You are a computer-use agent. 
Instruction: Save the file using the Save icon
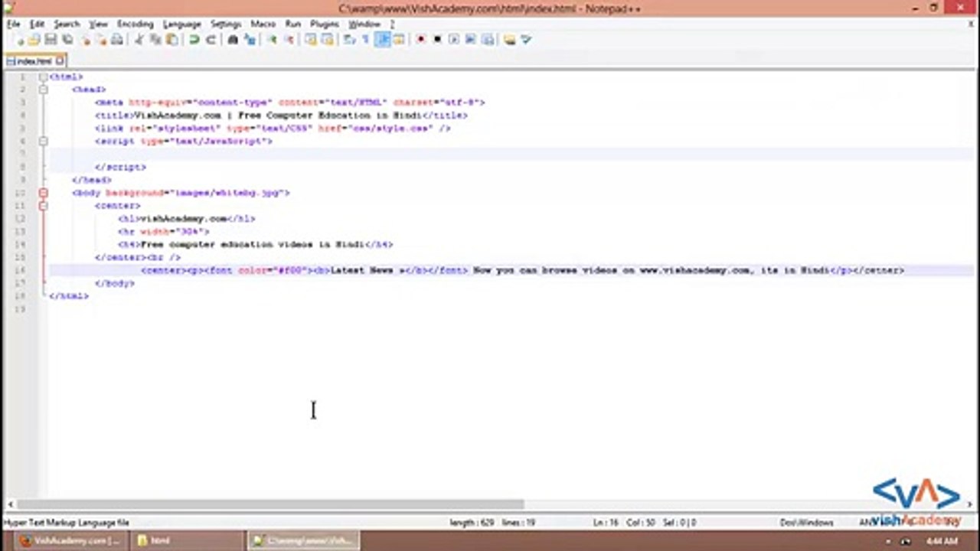51,39
